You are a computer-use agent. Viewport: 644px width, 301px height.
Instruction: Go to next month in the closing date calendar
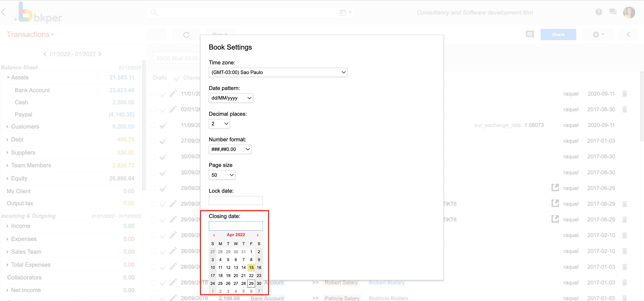(x=258, y=235)
